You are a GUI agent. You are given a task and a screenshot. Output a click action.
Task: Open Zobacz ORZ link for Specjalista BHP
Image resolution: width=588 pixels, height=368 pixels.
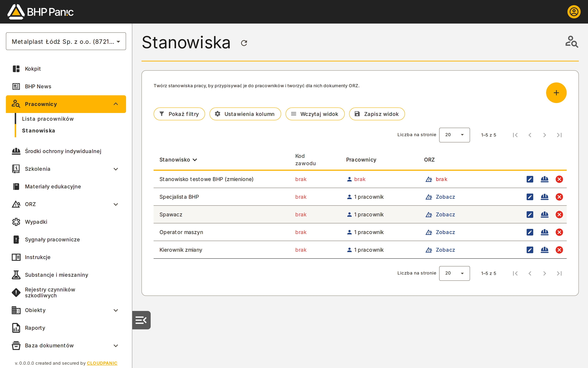point(445,197)
